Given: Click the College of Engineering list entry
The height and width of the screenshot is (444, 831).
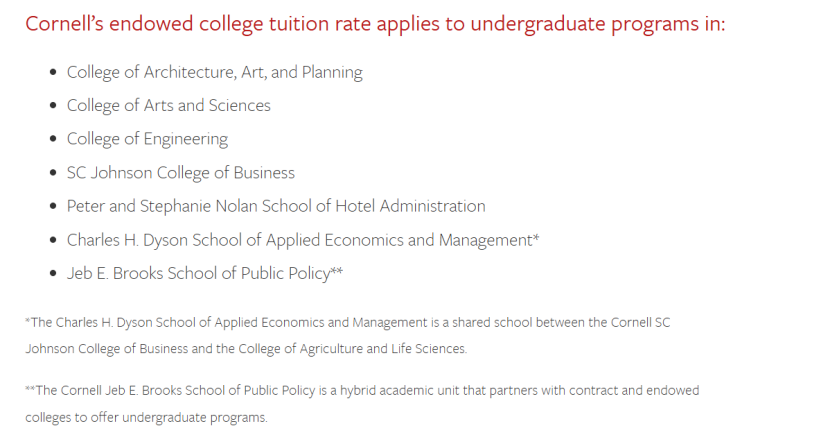Looking at the screenshot, I should click(147, 139).
